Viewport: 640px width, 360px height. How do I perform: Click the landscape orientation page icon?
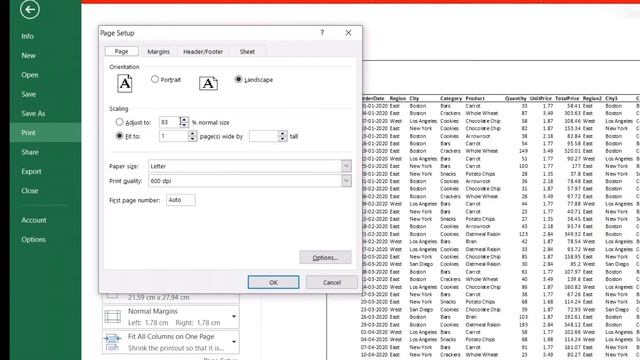(208, 83)
